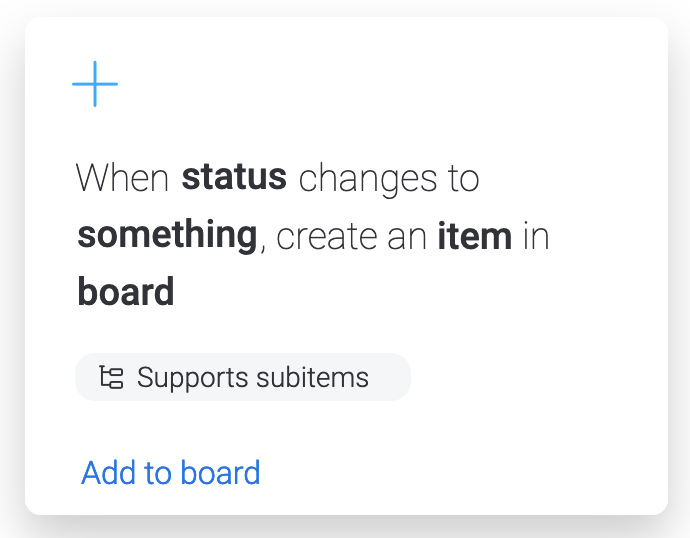This screenshot has width=690, height=538.
Task: Click the word 'to' after changes
Action: click(464, 179)
